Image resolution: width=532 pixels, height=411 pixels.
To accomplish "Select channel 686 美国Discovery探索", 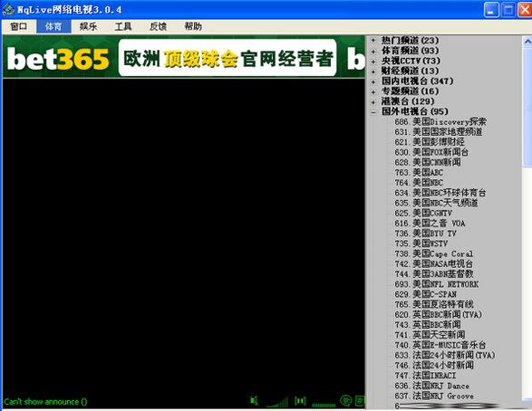I will [440, 121].
